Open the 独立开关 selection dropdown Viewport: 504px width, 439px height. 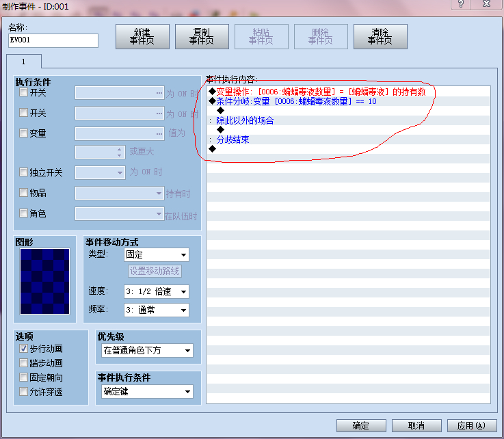[x=100, y=172]
